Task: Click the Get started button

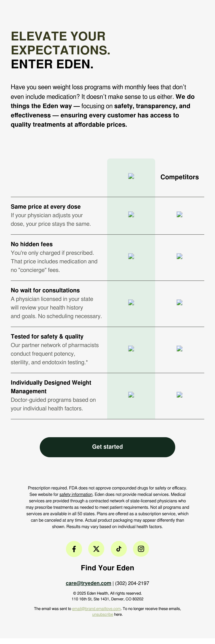Action: pos(107,447)
